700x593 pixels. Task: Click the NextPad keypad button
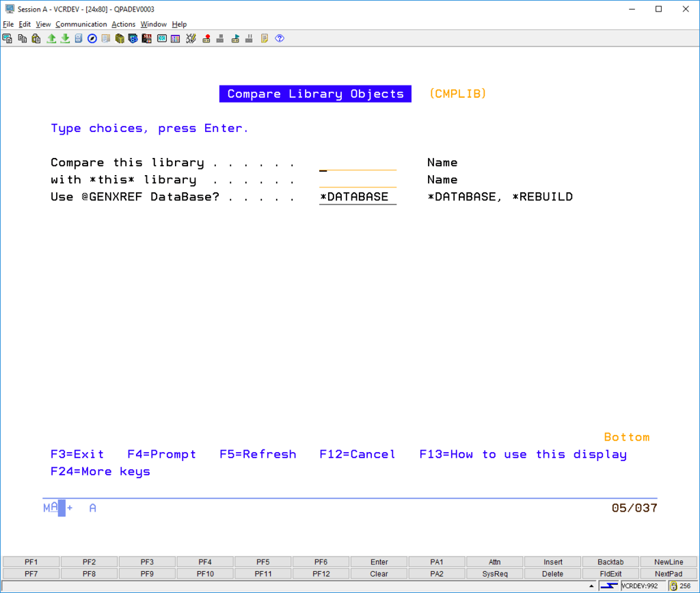coord(669,573)
